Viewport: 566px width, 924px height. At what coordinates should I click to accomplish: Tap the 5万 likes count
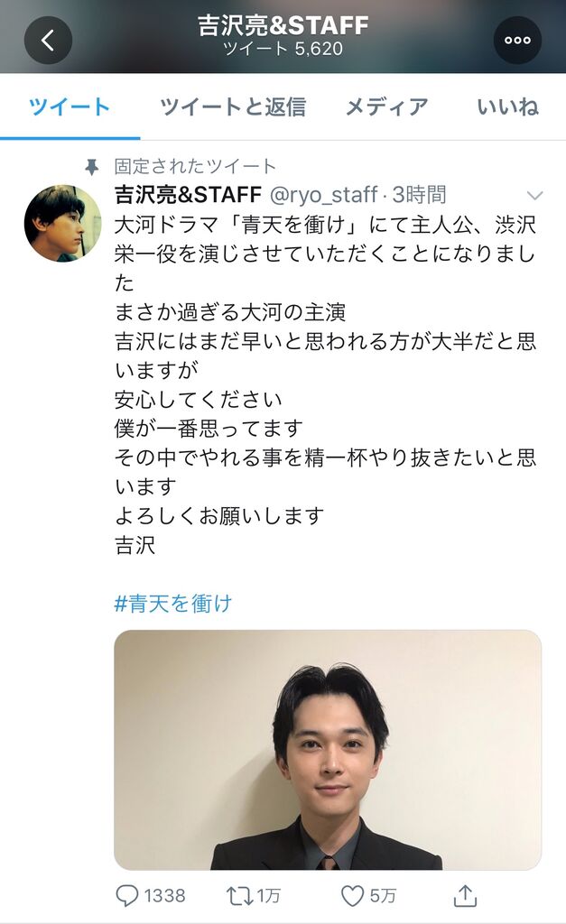[383, 896]
